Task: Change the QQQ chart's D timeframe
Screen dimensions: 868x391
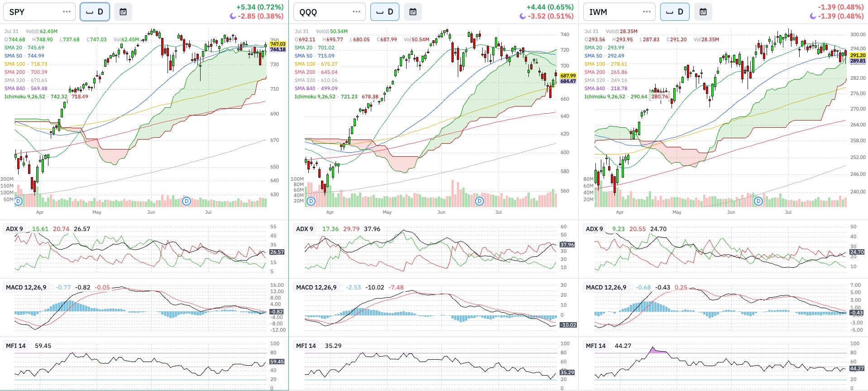Action: click(385, 12)
